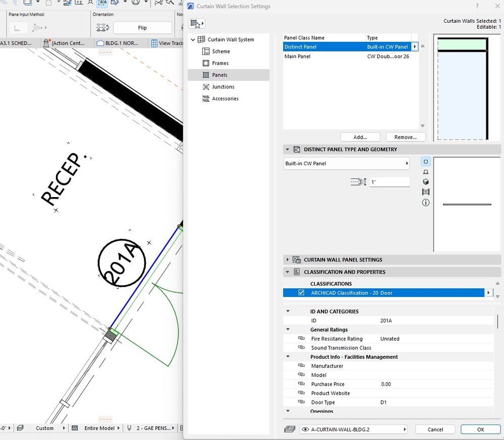Click the info icon beside panel preview

point(426,203)
